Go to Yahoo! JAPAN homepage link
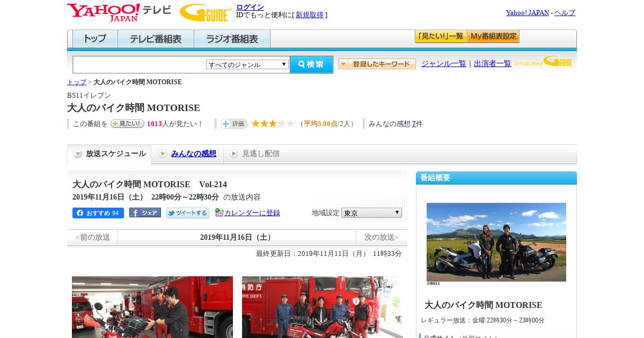This screenshot has width=644, height=338. 527,13
